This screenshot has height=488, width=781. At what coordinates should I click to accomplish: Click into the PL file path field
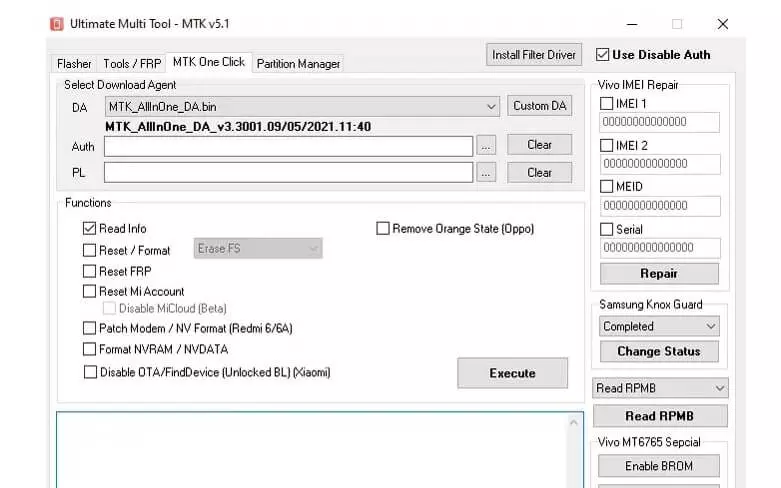pyautogui.click(x=288, y=172)
